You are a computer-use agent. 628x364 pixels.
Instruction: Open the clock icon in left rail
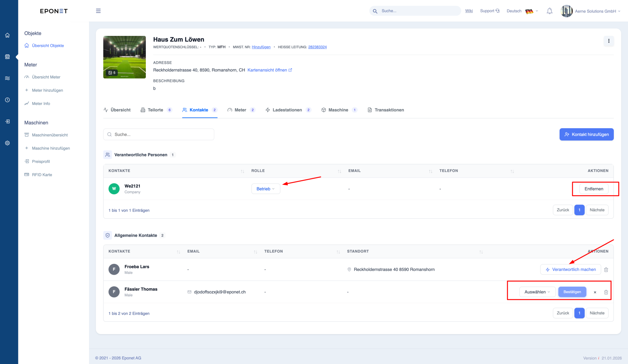7,100
